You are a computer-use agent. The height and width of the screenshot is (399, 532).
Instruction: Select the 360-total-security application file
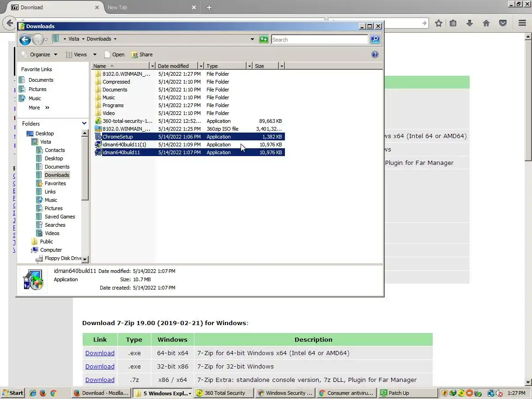tap(190, 121)
